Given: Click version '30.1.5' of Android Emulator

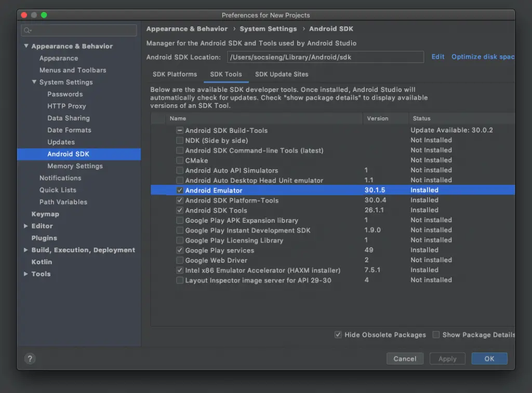Looking at the screenshot, I should point(375,190).
